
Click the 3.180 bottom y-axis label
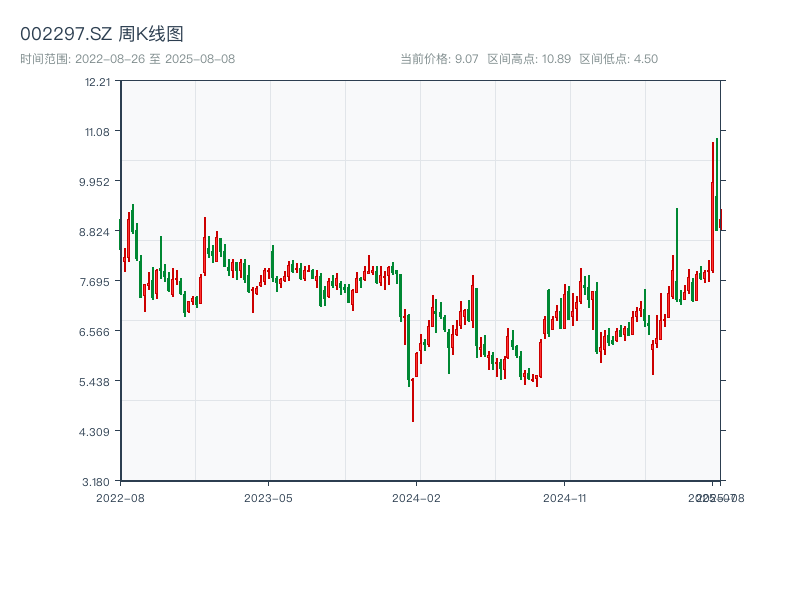click(x=96, y=482)
